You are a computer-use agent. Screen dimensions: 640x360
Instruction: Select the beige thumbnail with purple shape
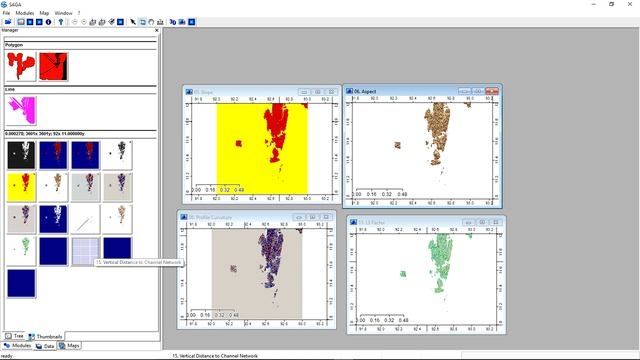(x=118, y=187)
